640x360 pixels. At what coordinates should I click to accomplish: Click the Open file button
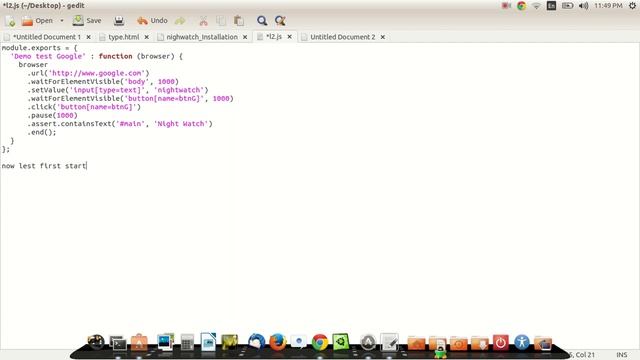[x=37, y=20]
